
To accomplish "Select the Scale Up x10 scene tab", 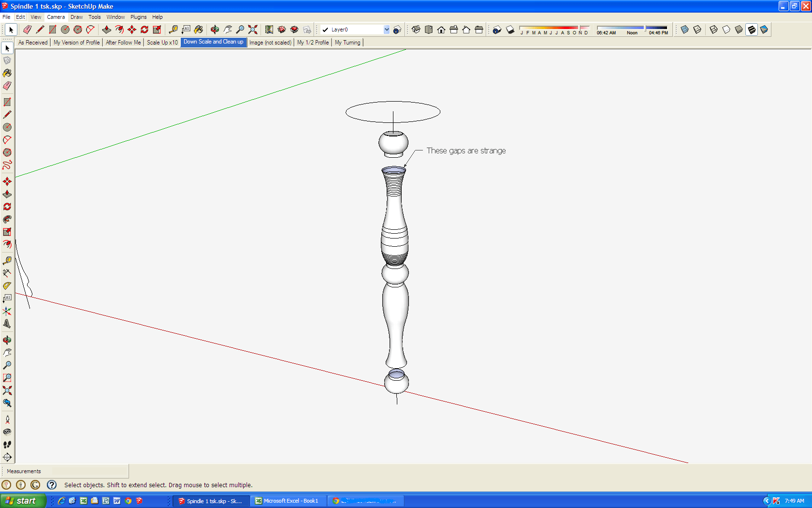I will pos(162,43).
